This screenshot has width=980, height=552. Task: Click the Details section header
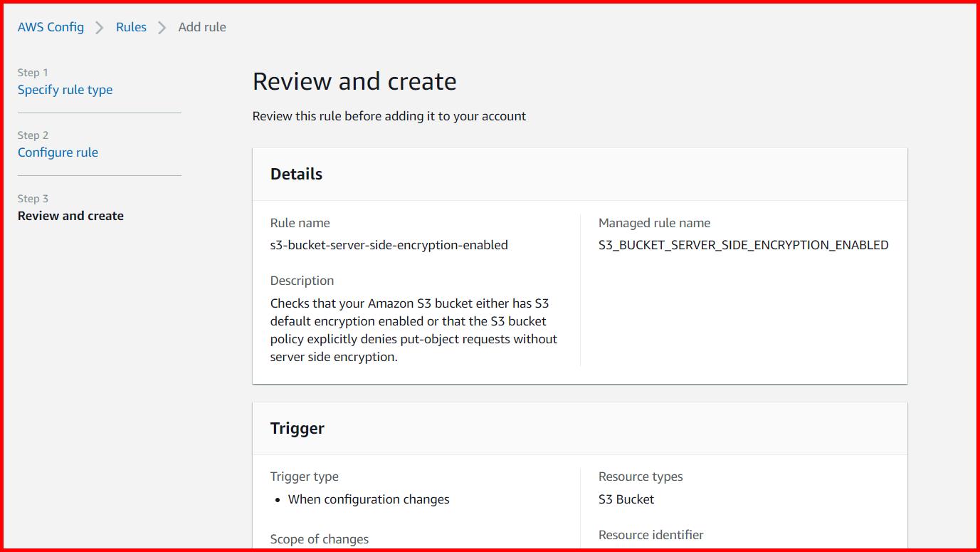coord(296,173)
